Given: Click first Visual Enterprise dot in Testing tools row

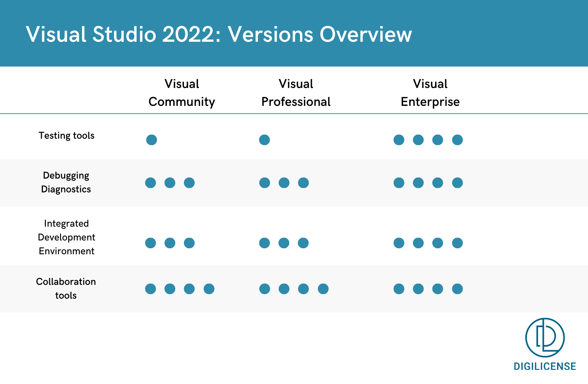Looking at the screenshot, I should [x=399, y=140].
